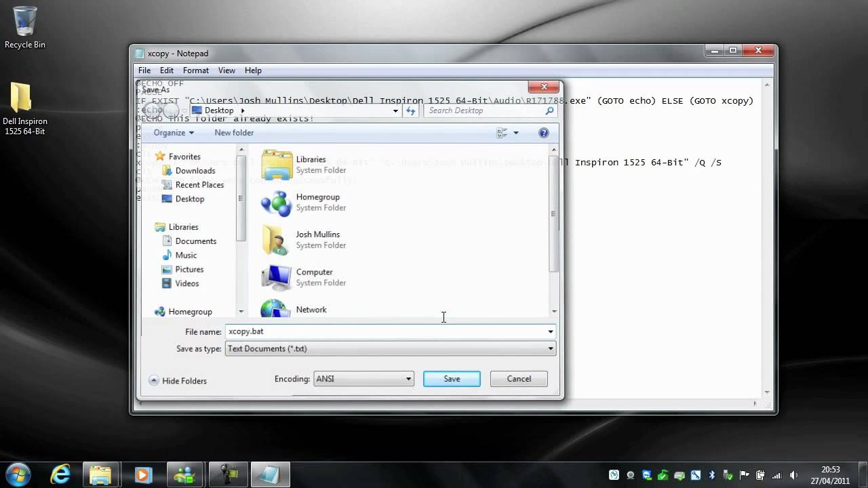The width and height of the screenshot is (868, 488).
Task: Click the blue key tray icon
Action: pyautogui.click(x=696, y=475)
